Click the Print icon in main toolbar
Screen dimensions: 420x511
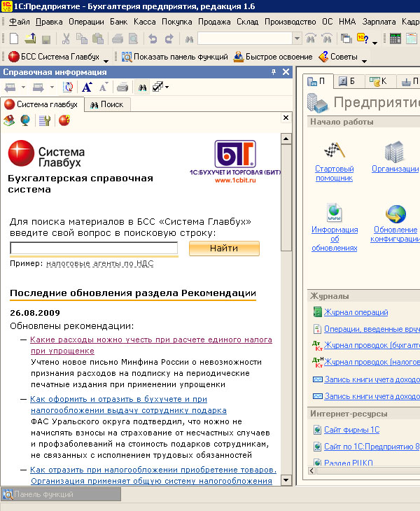pos(118,39)
